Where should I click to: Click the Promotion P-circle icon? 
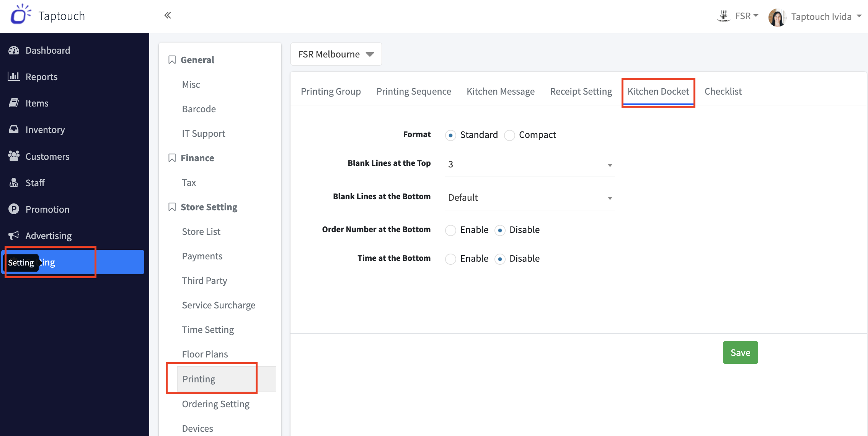click(14, 209)
